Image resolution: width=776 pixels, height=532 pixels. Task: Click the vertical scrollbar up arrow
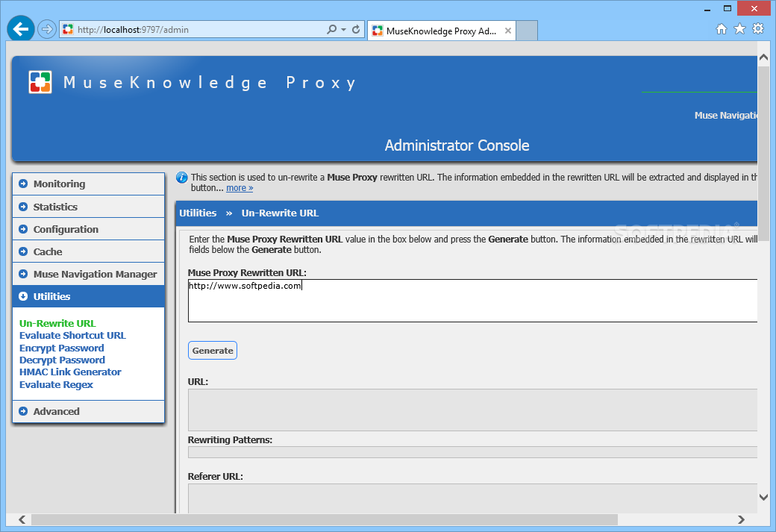point(763,57)
